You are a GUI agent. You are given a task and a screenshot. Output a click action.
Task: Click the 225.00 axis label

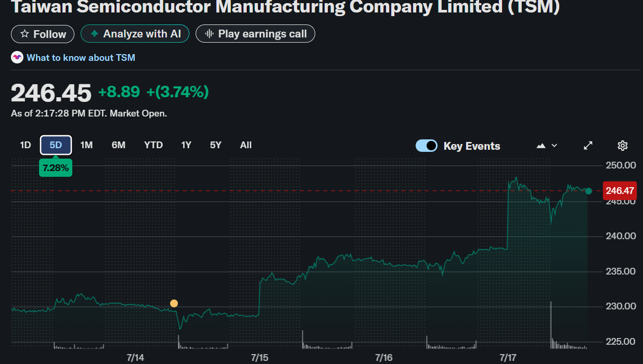click(x=621, y=342)
